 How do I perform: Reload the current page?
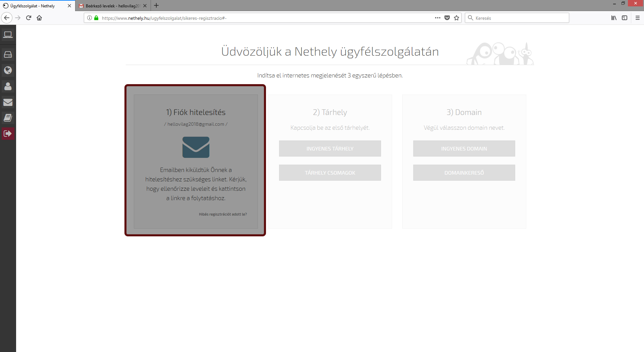tap(29, 18)
